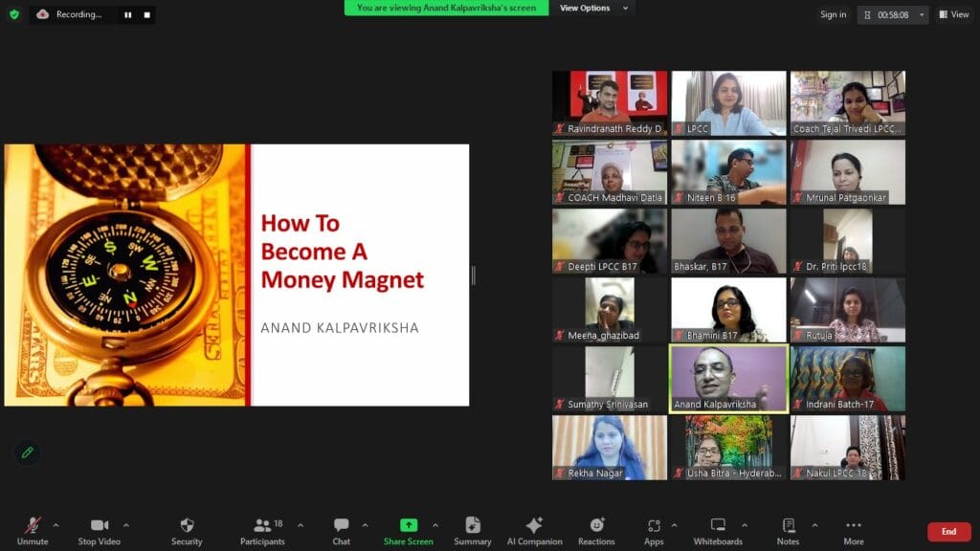Expand the arrow next to Chat

click(365, 525)
